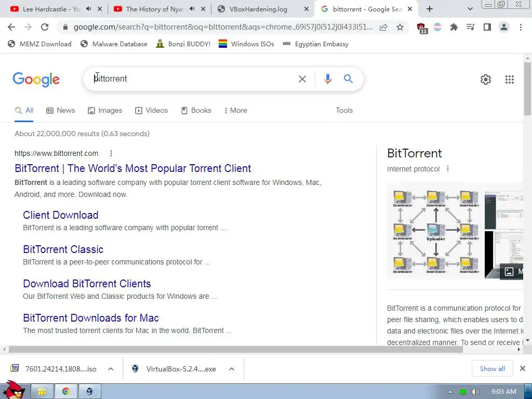Click the vertical page scrollbar thumb
Screen dimensions: 532x399
[x=527, y=89]
